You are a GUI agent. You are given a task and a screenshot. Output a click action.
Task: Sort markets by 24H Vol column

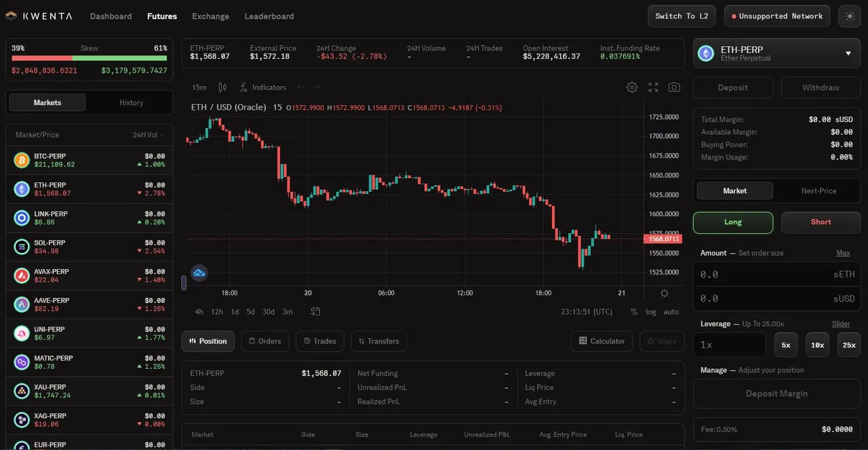[x=149, y=135]
